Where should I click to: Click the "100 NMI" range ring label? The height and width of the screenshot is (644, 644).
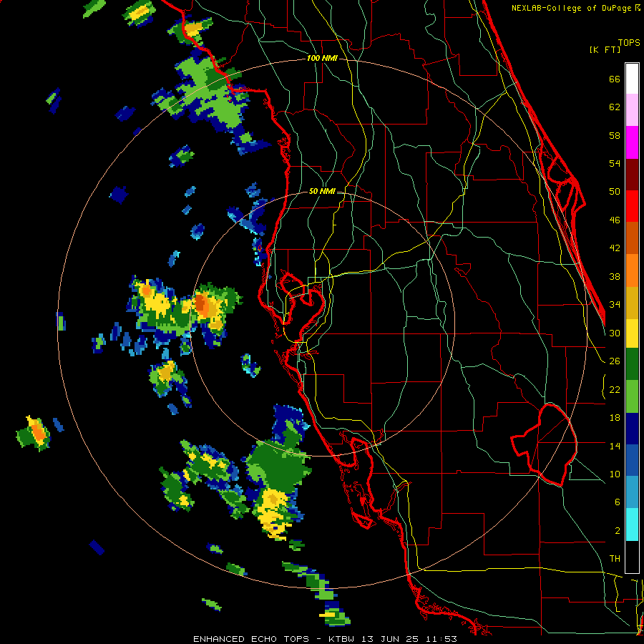click(322, 59)
